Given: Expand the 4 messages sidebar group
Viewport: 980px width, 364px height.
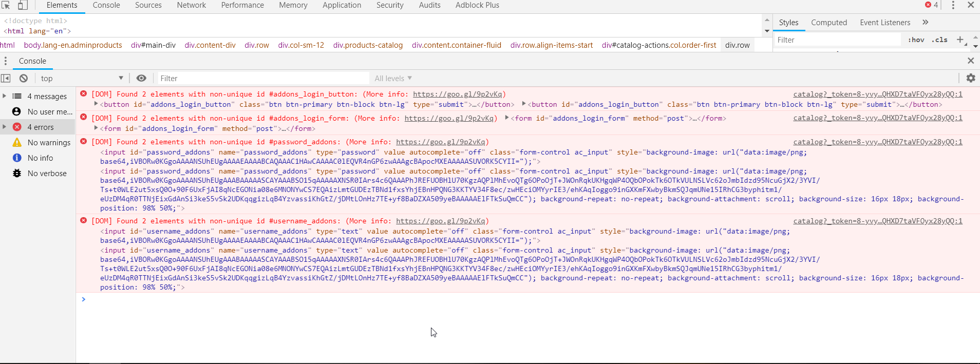Looking at the screenshot, I should (4, 96).
